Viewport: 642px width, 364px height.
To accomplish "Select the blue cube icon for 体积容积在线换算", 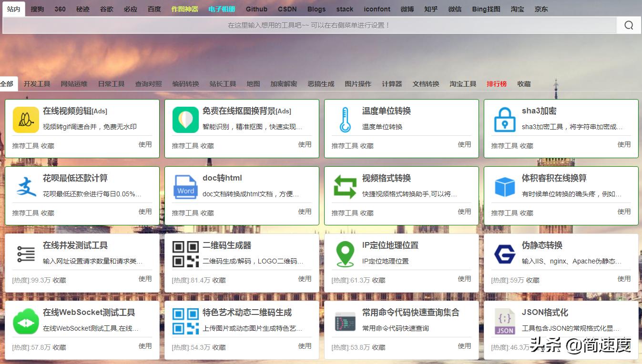I will pos(504,187).
